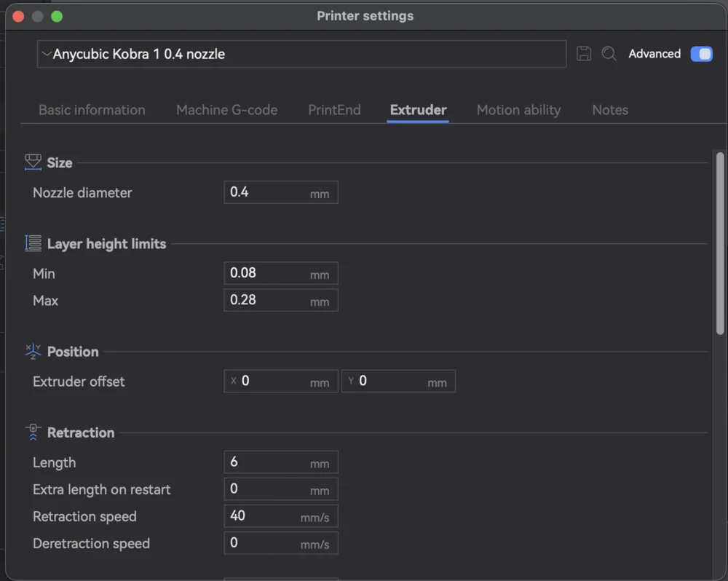Image resolution: width=728 pixels, height=581 pixels.
Task: Open the Anycubic Kobra printer preset dropdown
Action: point(301,54)
